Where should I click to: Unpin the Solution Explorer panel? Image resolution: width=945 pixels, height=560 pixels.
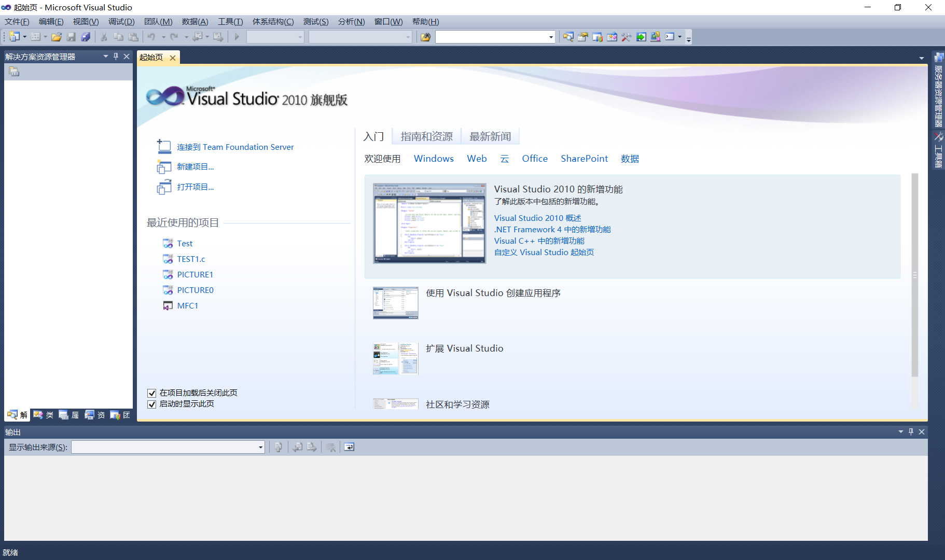click(116, 57)
